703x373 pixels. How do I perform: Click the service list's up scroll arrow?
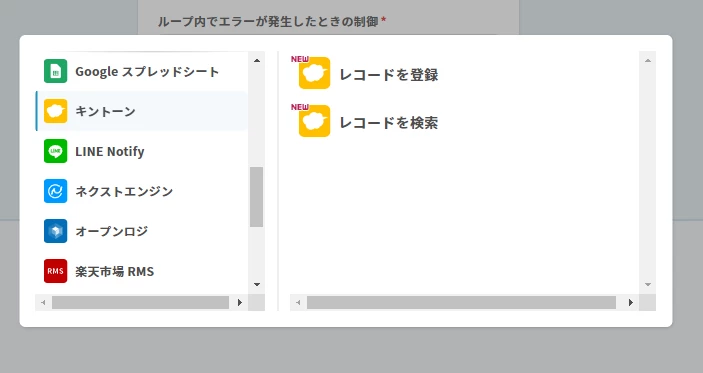(x=257, y=61)
